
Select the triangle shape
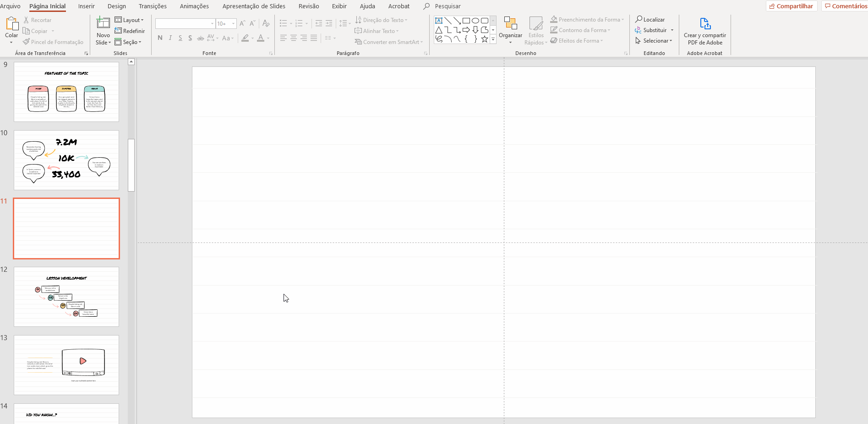(x=439, y=30)
